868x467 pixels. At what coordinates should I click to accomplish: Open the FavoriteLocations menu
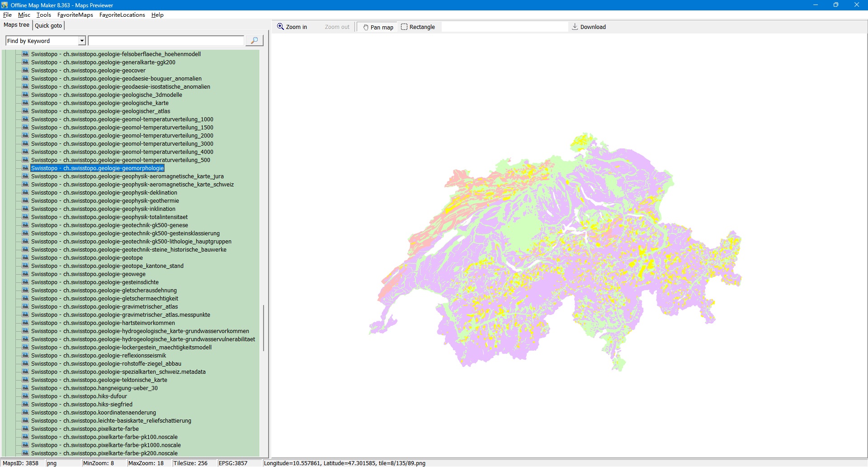(122, 15)
